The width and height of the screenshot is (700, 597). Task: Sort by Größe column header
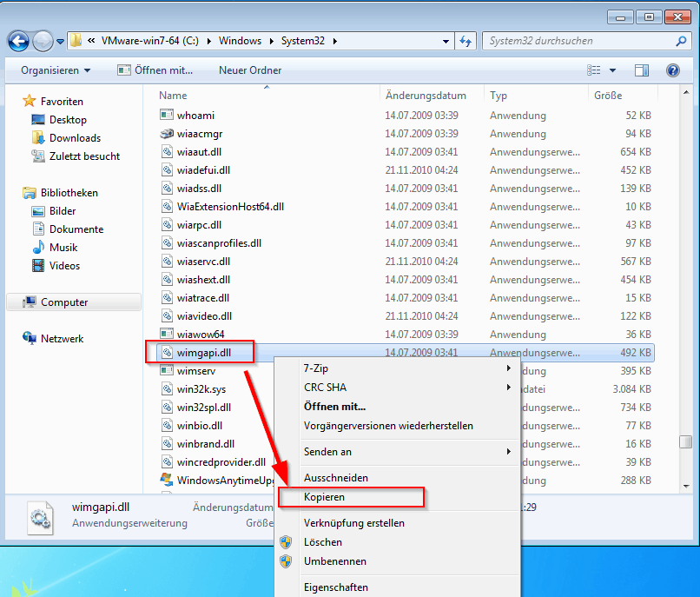tap(608, 96)
